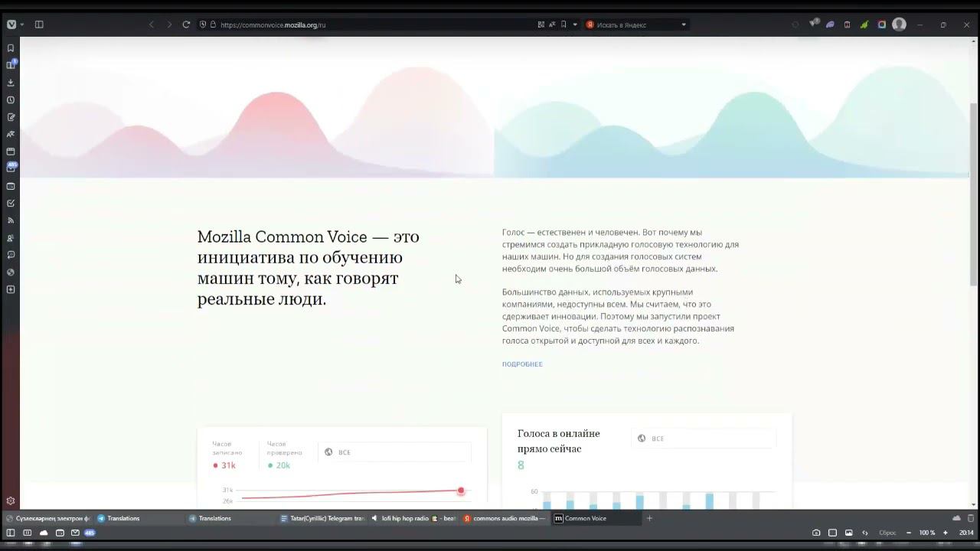Toggle images display in status bar

coord(849,533)
